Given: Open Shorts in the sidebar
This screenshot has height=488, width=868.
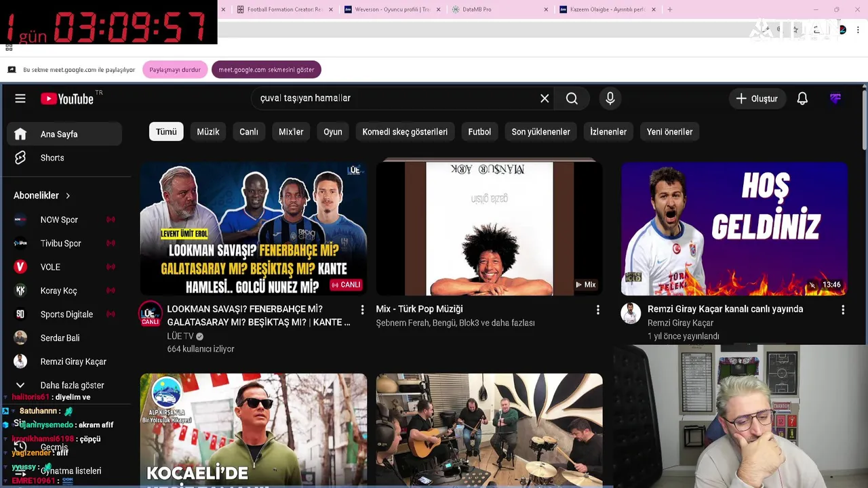Looking at the screenshot, I should tap(64, 158).
